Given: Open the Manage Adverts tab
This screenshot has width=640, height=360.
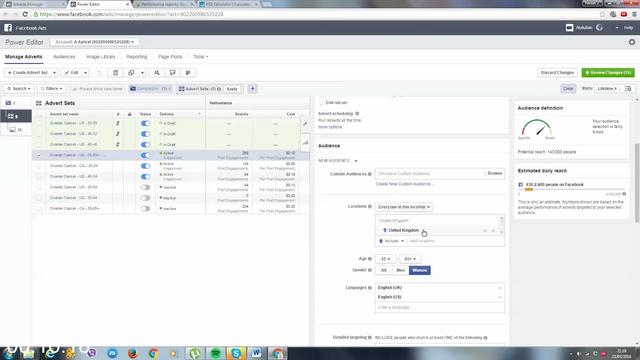Looking at the screenshot, I should coord(24,57).
